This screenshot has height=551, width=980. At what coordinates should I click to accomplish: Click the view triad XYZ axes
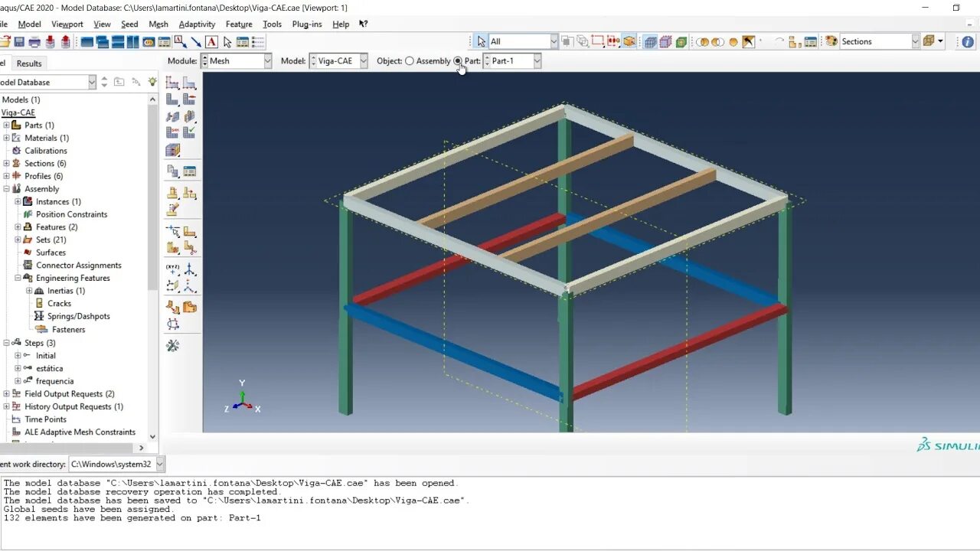tap(242, 398)
